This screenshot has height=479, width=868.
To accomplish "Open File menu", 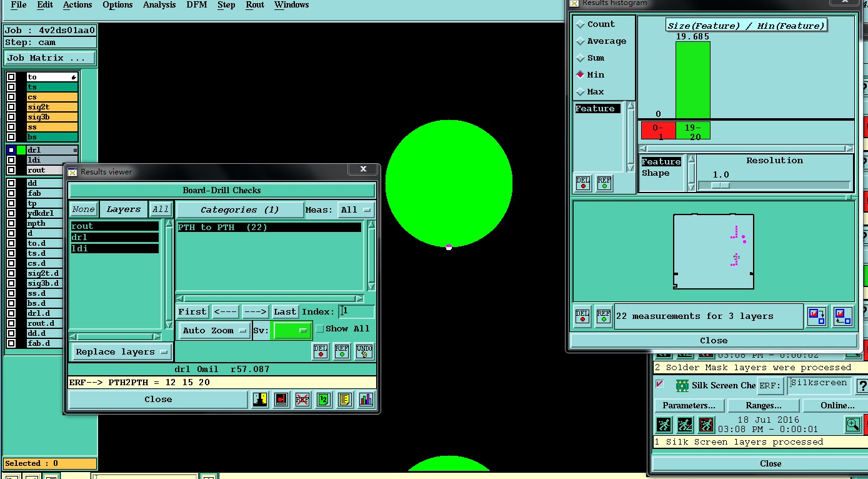I will pos(19,5).
